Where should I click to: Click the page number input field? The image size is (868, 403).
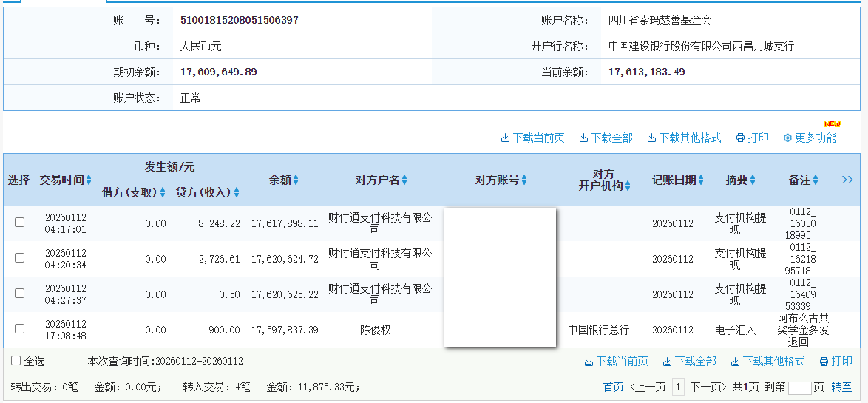tap(799, 387)
